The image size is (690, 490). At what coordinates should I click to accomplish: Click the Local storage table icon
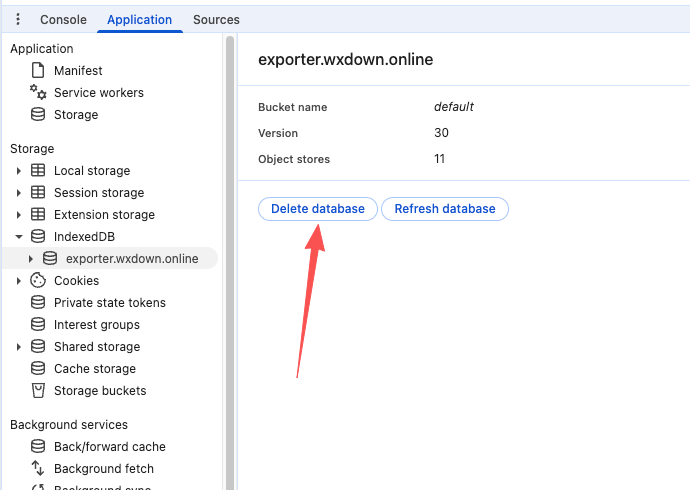click(x=38, y=171)
